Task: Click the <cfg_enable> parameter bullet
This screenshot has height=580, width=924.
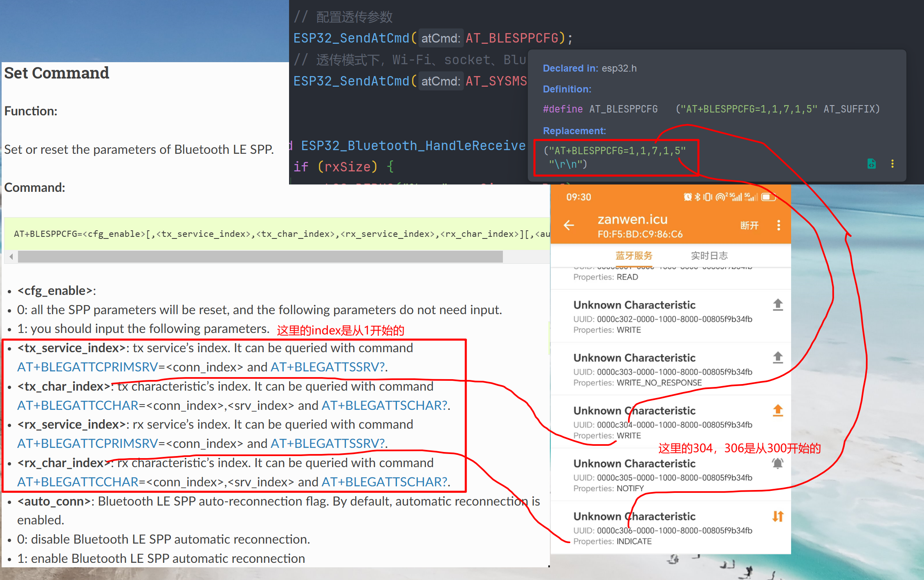Action: pos(56,290)
